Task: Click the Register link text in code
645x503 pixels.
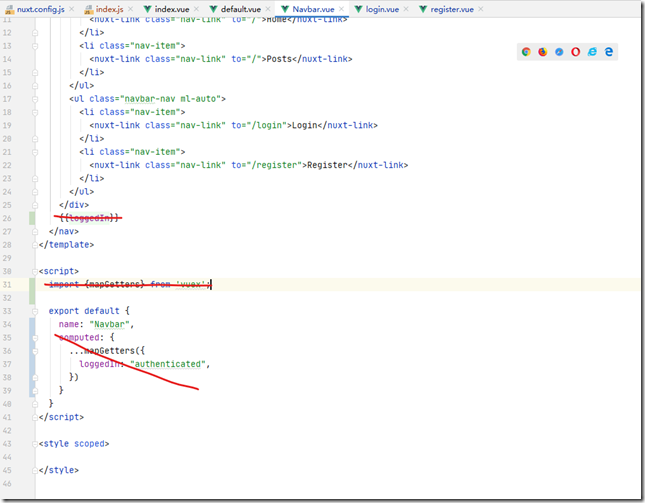Action: coord(327,165)
